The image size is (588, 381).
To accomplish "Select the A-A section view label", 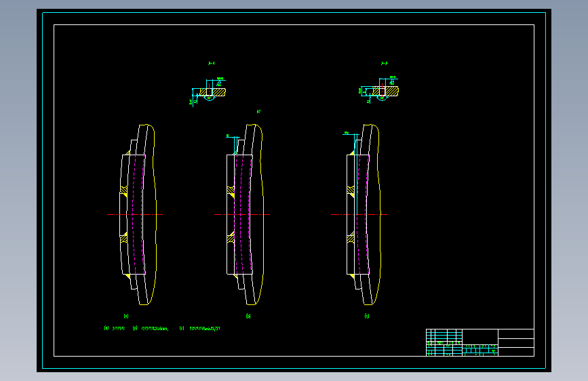I will coord(212,63).
